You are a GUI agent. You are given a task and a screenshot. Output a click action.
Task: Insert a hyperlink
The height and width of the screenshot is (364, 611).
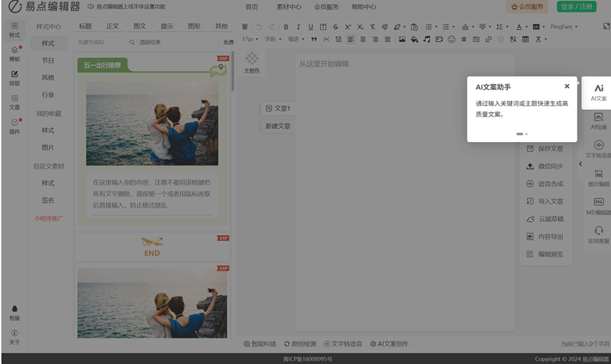click(488, 40)
